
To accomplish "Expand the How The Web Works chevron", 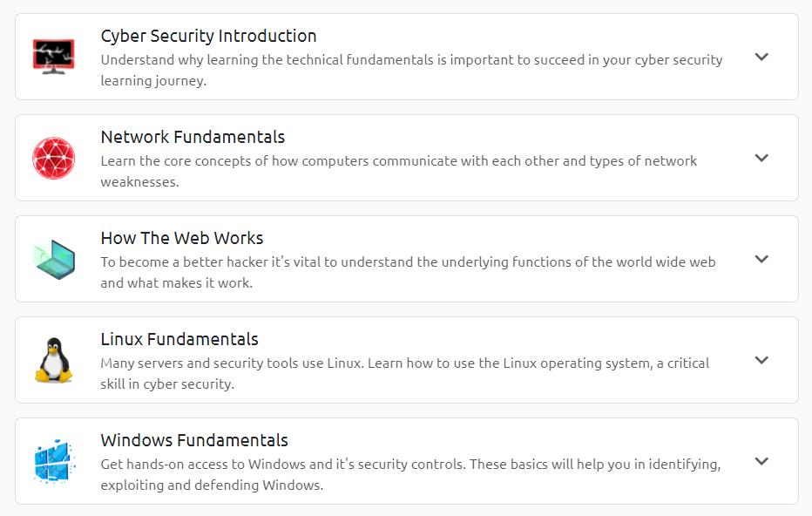I will point(761,259).
